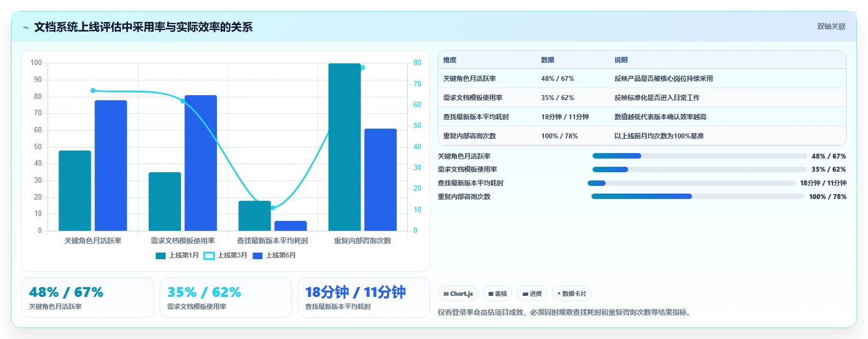Click line point above 需求文档模板使用率 bars
This screenshot has width=868, height=339.
click(x=183, y=101)
